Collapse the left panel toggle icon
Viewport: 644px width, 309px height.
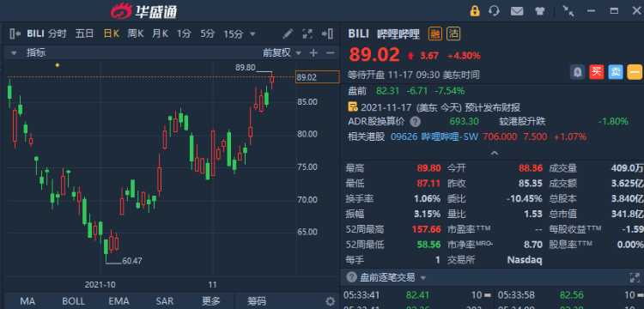[x=15, y=33]
